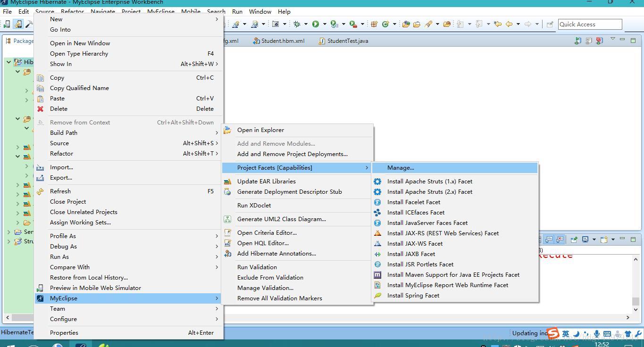Image resolution: width=644 pixels, height=347 pixels.
Task: Click the soft keyboard icon in IME bar
Action: [607, 334]
